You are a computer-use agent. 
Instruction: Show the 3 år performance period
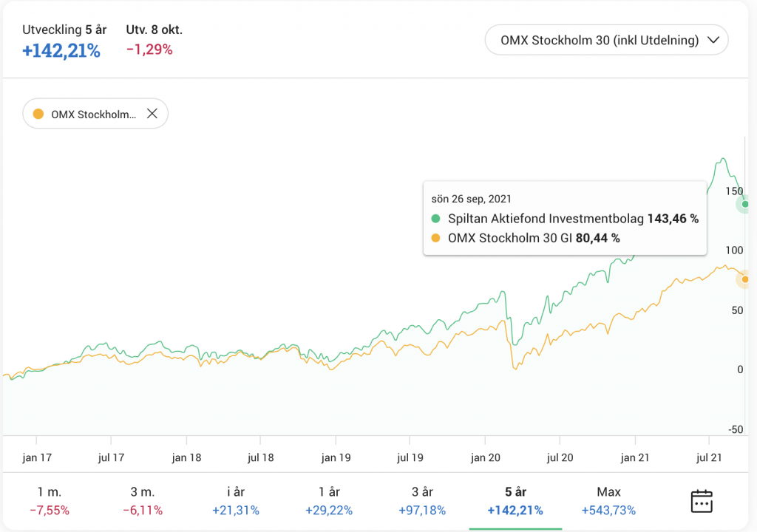pos(422,500)
